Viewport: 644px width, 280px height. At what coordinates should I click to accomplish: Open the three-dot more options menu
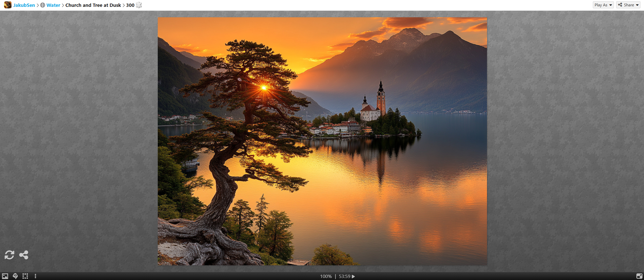click(x=35, y=276)
